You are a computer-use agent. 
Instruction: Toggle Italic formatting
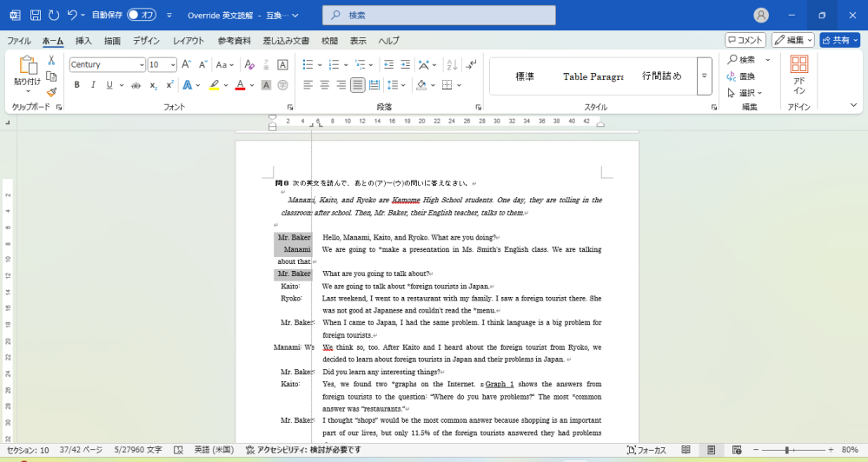coord(93,85)
